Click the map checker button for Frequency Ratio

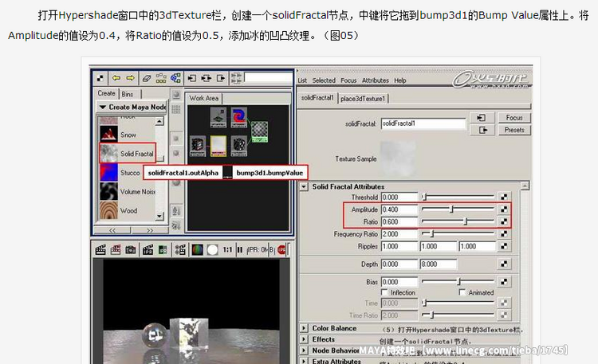[504, 233]
